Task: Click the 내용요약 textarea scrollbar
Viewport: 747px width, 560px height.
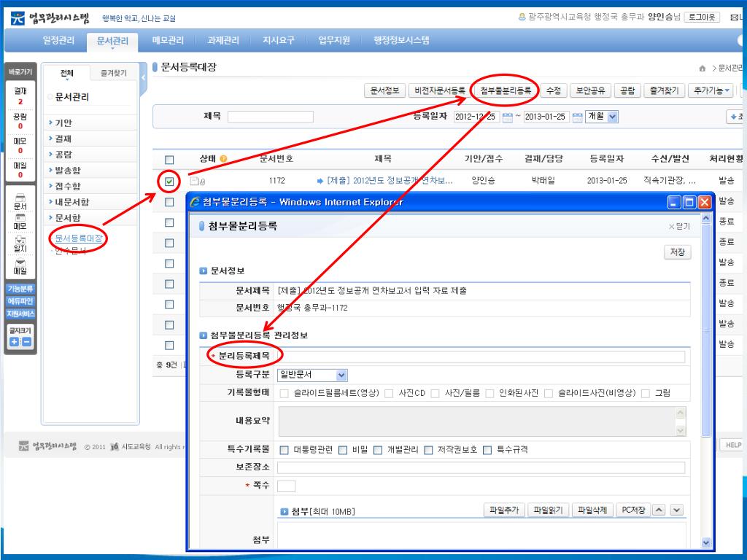Action: pyautogui.click(x=681, y=421)
